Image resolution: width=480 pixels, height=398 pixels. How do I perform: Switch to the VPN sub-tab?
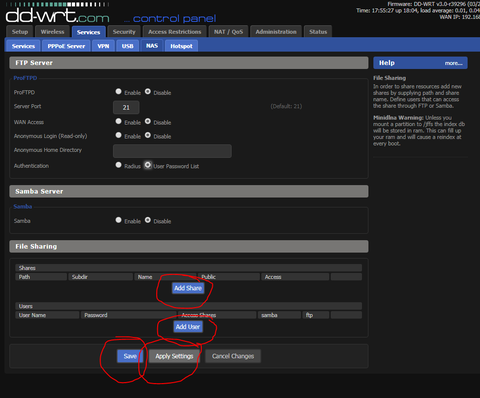pos(103,46)
